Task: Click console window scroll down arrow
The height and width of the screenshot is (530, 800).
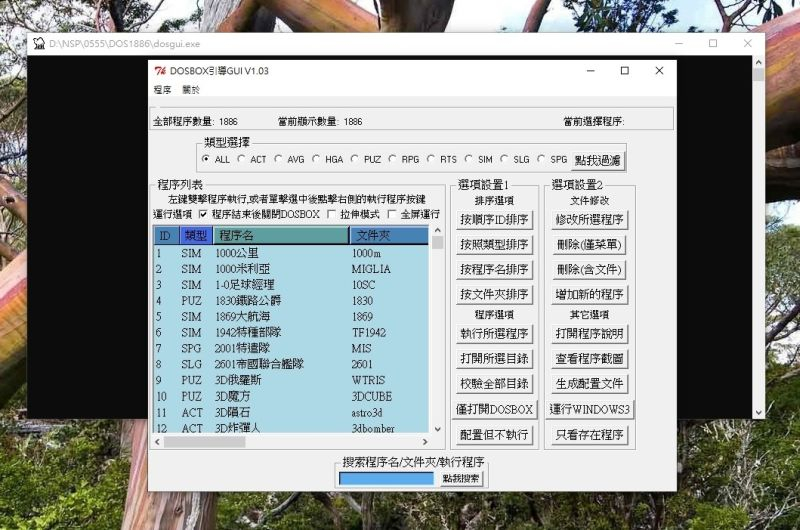Action: [759, 412]
